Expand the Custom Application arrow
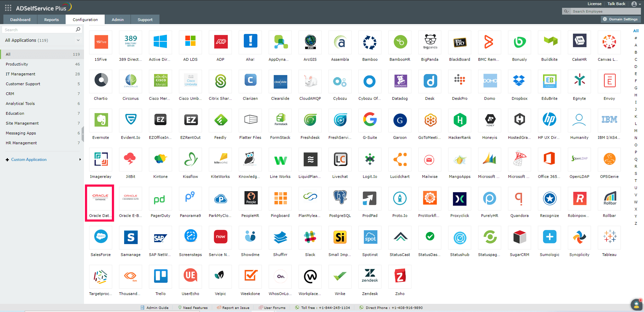The image size is (644, 312). (x=80, y=160)
